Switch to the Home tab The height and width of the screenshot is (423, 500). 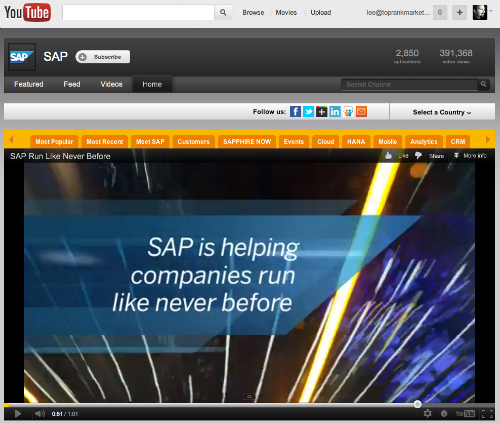pos(152,84)
